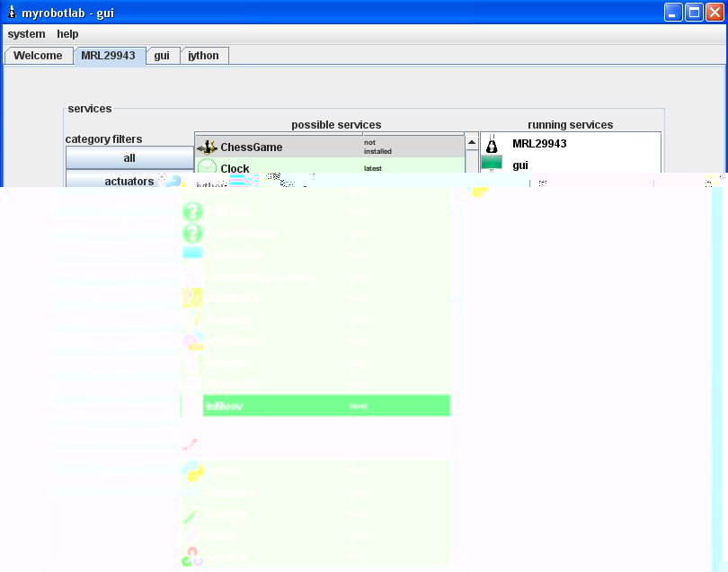Select the ChessGame service name
Image resolution: width=728 pixels, height=572 pixels.
[x=252, y=147]
